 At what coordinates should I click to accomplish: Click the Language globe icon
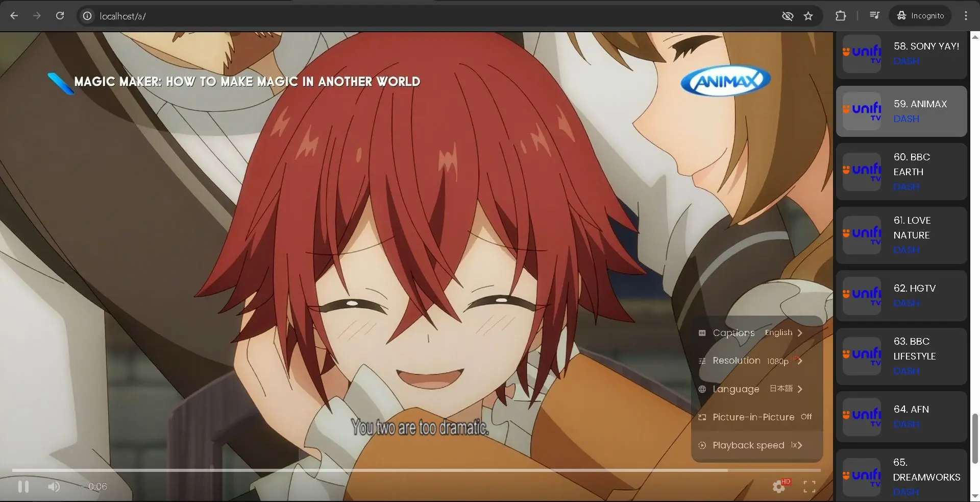tap(702, 389)
